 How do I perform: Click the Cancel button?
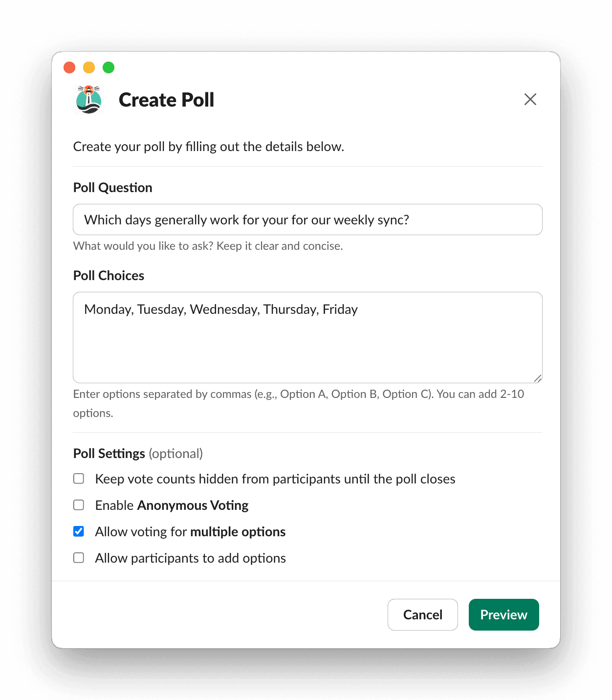(422, 614)
